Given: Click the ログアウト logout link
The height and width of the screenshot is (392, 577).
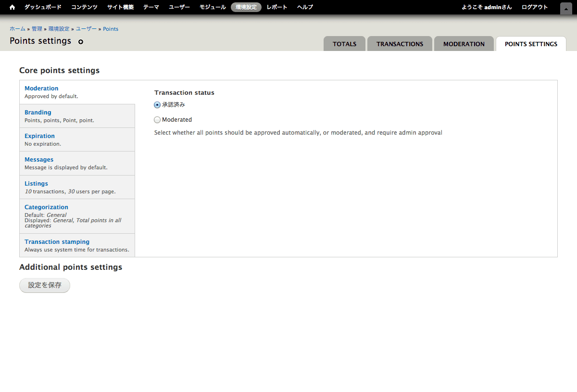Looking at the screenshot, I should point(535,7).
